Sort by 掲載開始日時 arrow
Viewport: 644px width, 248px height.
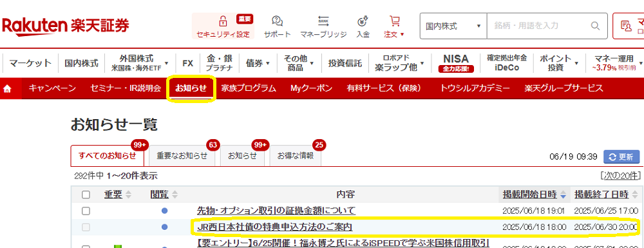coord(563,194)
